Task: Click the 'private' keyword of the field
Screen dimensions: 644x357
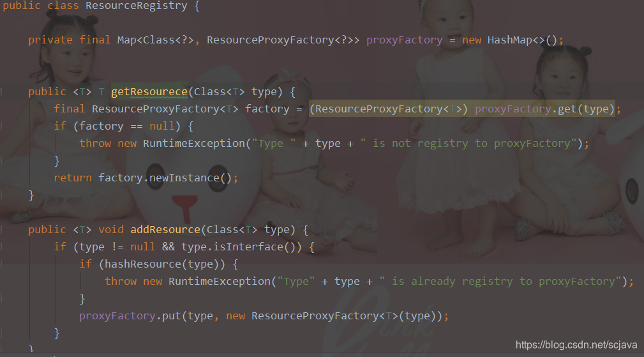Action: 50,40
